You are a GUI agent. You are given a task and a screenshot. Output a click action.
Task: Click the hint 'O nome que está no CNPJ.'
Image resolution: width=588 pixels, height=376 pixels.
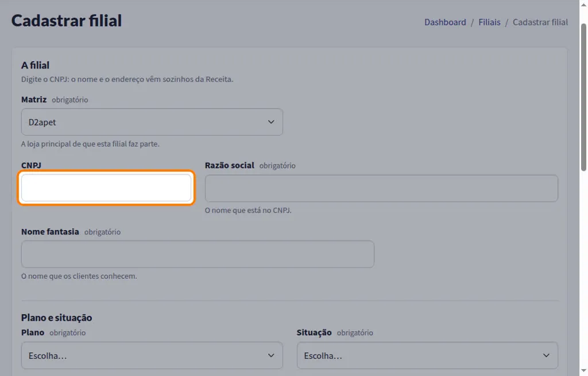click(x=248, y=210)
